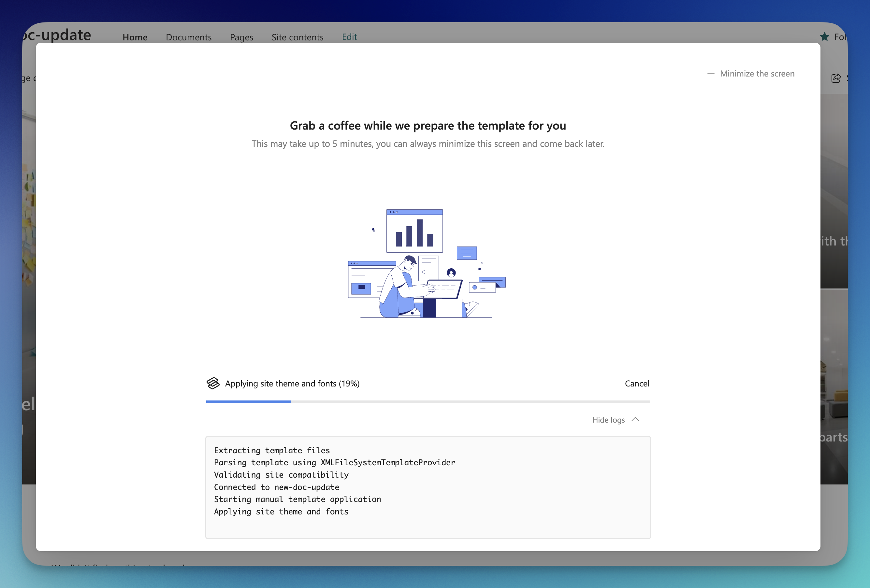
Task: Click the Extracting template files log entry
Action: click(x=272, y=450)
